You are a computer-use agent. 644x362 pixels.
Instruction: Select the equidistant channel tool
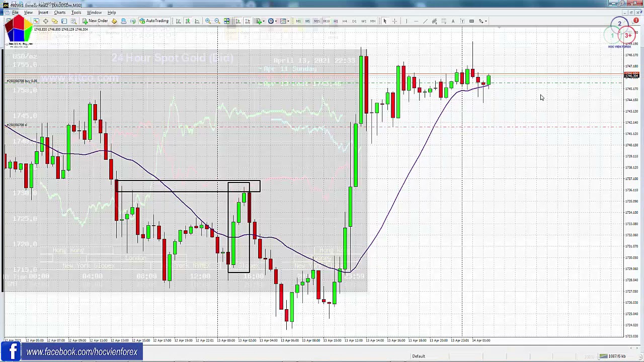pyautogui.click(x=435, y=21)
